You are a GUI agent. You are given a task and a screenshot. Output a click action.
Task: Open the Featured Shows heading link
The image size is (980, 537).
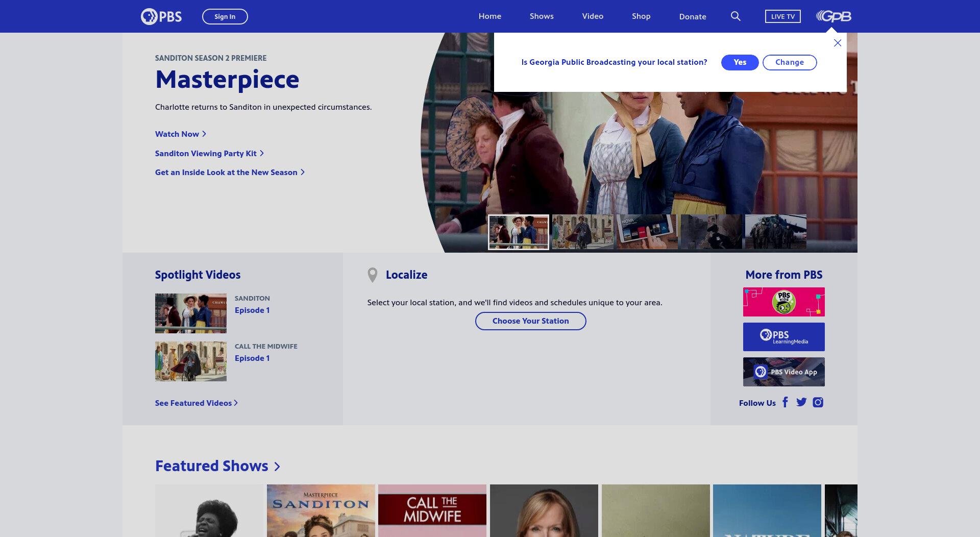click(x=217, y=466)
